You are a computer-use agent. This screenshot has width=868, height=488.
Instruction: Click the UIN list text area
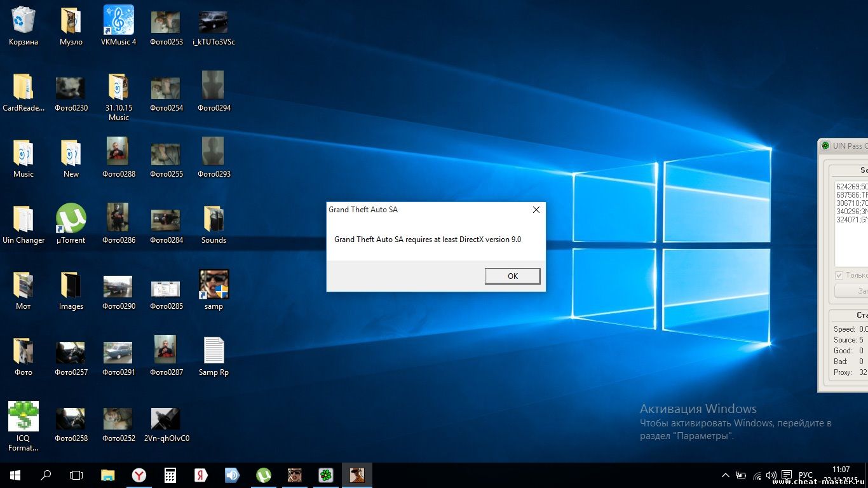[851, 222]
